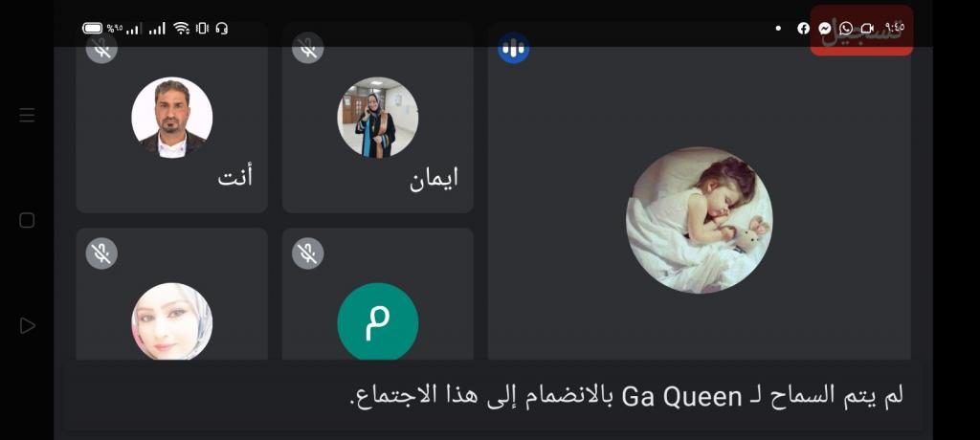Tap the Android home square button
Image resolution: width=980 pixels, height=440 pixels.
[x=27, y=220]
